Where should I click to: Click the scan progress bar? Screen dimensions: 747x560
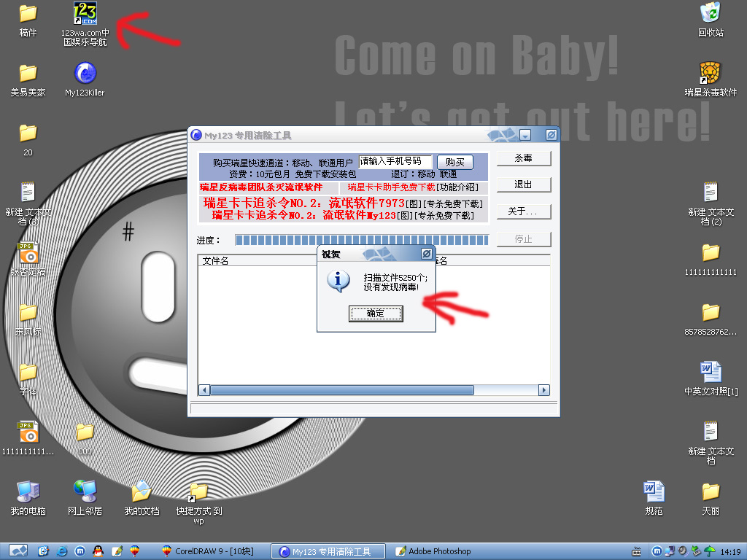click(362, 240)
